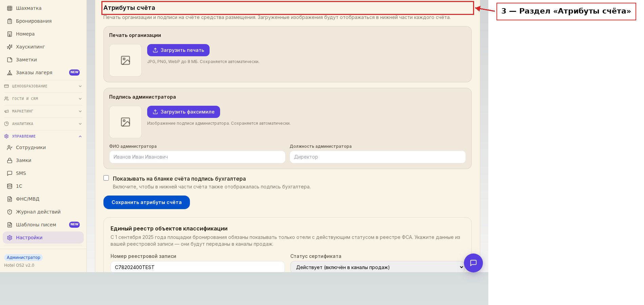The image size is (644, 305).
Task: Click the SMS message icon
Action: (9, 173)
